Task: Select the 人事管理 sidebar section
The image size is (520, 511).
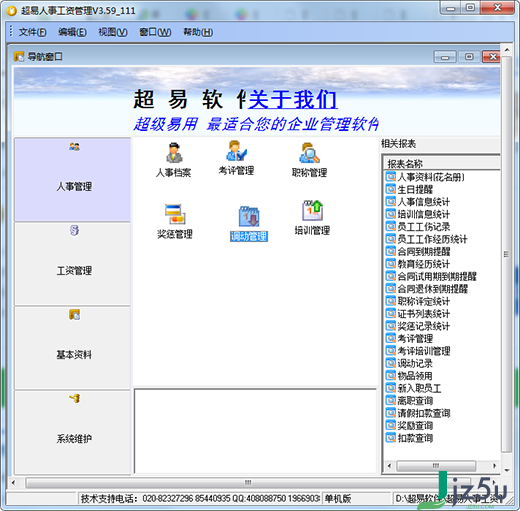Action: pyautogui.click(x=73, y=179)
